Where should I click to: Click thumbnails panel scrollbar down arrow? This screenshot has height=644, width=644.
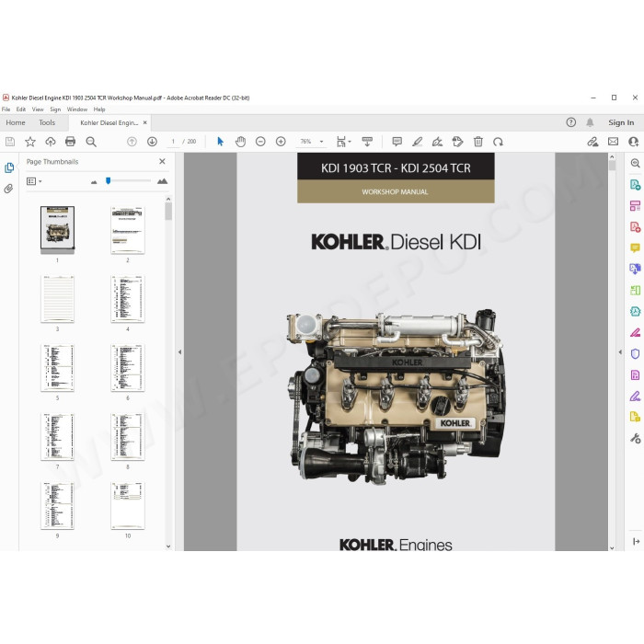(168, 546)
